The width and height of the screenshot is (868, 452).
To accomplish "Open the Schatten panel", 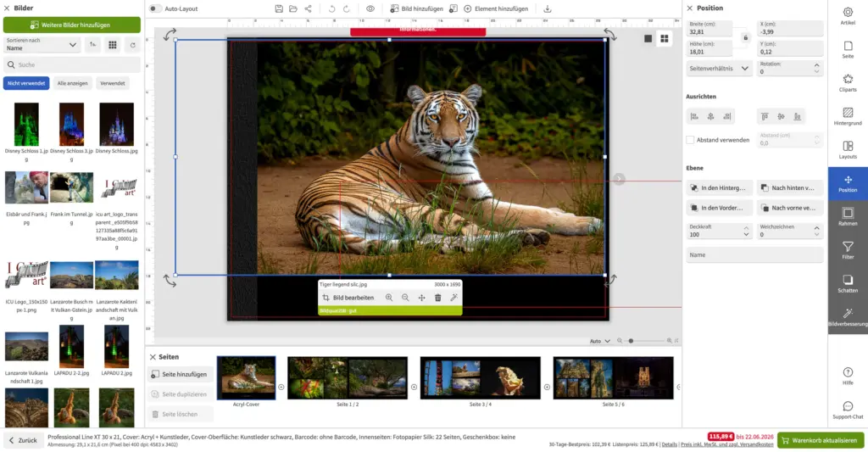I will (848, 283).
